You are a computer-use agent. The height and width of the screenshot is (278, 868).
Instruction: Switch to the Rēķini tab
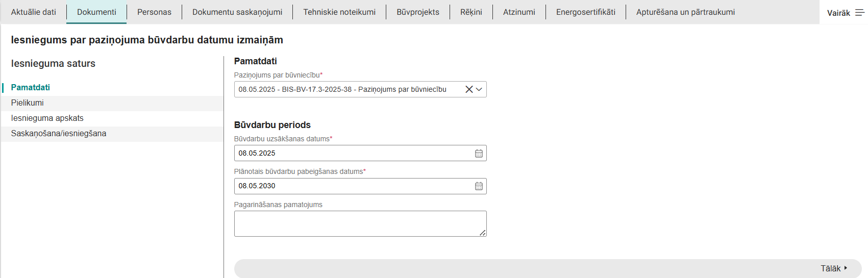pyautogui.click(x=471, y=12)
